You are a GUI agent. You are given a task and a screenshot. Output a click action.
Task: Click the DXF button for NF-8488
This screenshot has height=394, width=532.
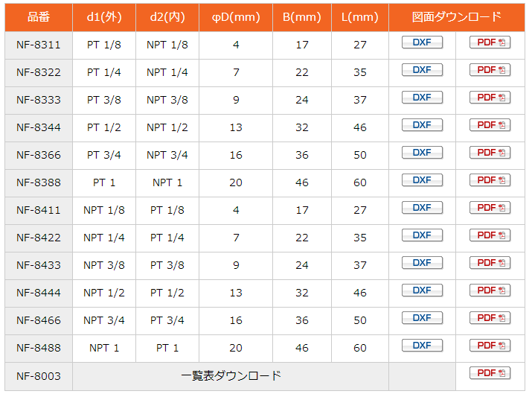click(x=422, y=346)
